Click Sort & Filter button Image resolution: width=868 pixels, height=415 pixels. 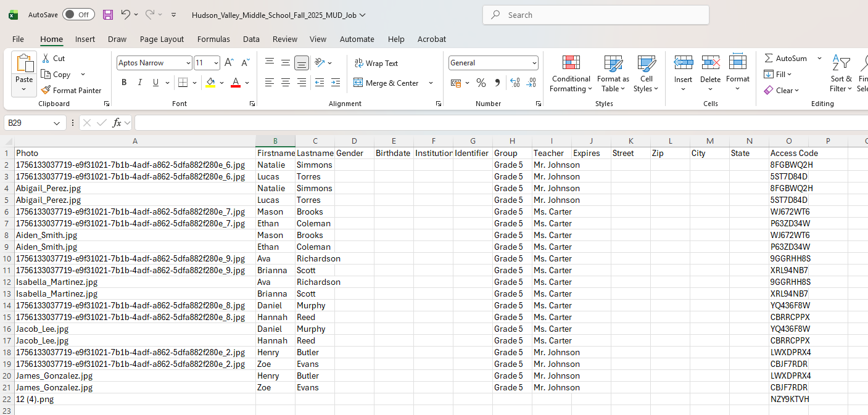click(x=841, y=73)
